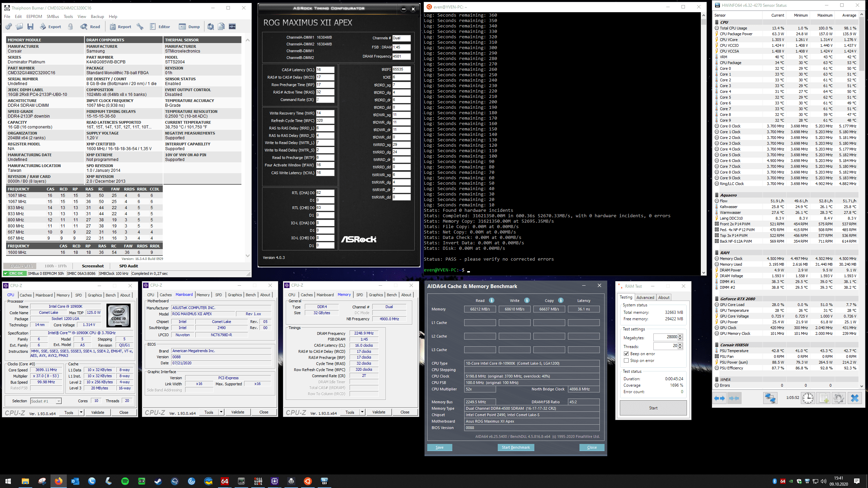Open the EEPROM menu in Thaiphoon Burner
The width and height of the screenshot is (868, 488).
(34, 16)
